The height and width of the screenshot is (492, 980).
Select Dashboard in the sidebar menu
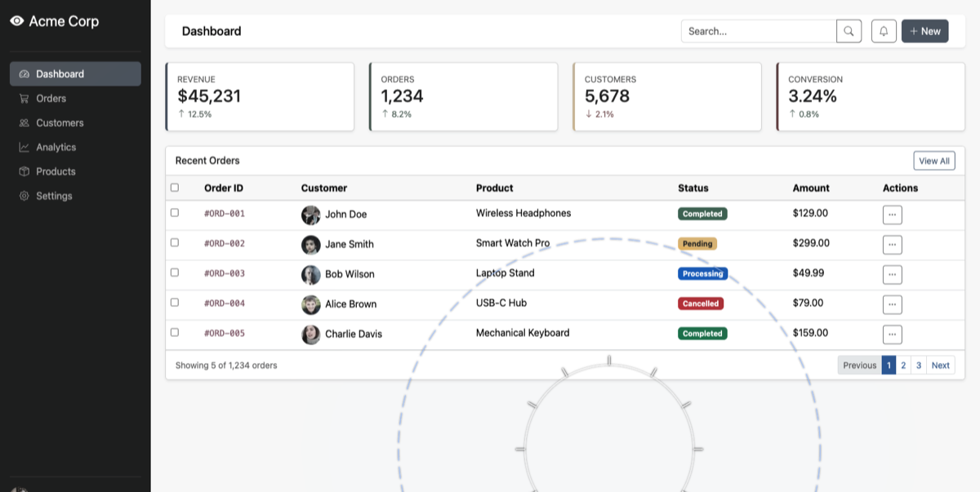(75, 74)
